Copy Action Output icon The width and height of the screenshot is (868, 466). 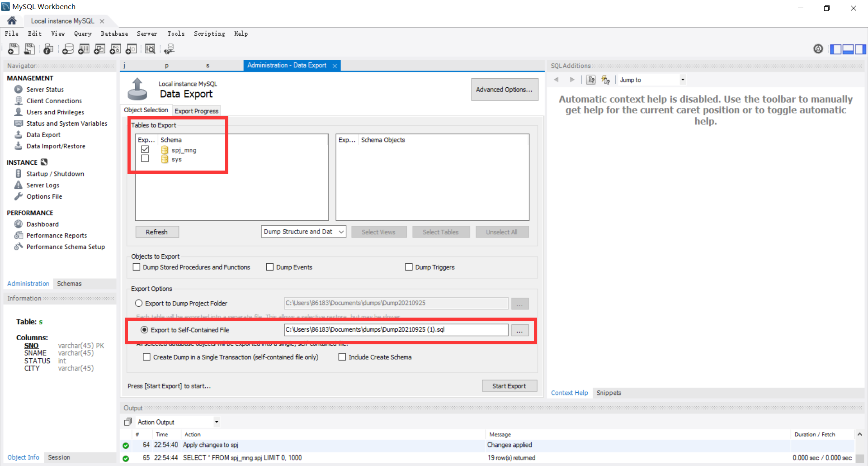[128, 422]
